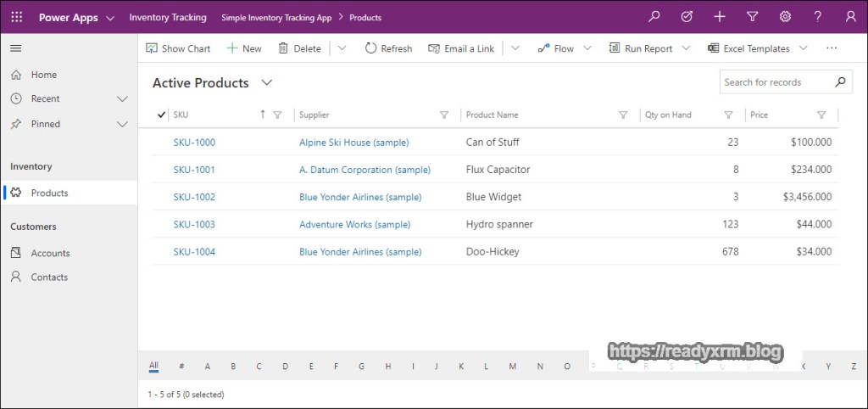Viewport: 868px width, 409px height.
Task: Open the settings gear icon
Action: pyautogui.click(x=785, y=17)
